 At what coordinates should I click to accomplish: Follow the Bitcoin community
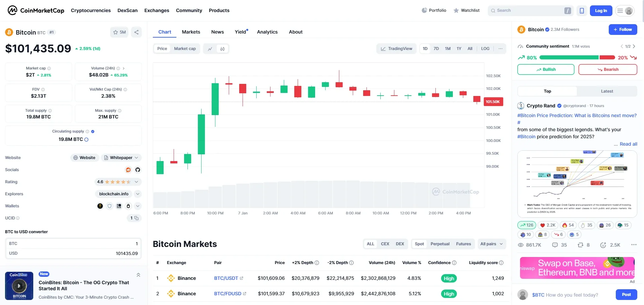623,30
